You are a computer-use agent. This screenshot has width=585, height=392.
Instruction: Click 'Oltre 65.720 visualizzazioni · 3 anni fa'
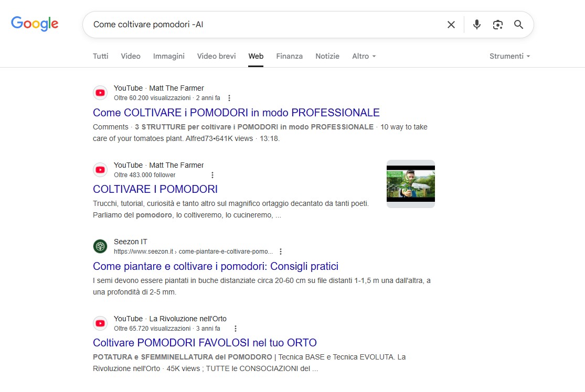[167, 329]
